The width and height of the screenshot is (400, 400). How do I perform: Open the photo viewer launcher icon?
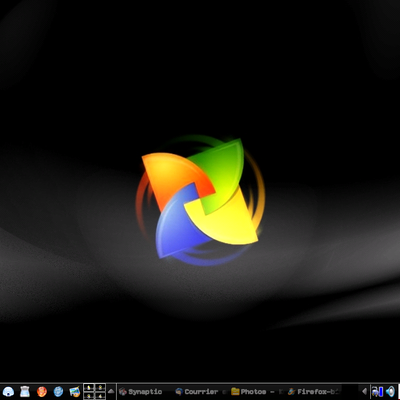click(x=75, y=391)
